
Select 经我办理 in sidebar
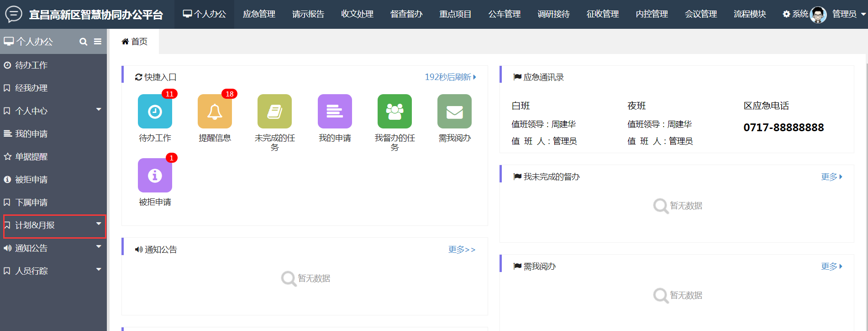tap(53, 88)
